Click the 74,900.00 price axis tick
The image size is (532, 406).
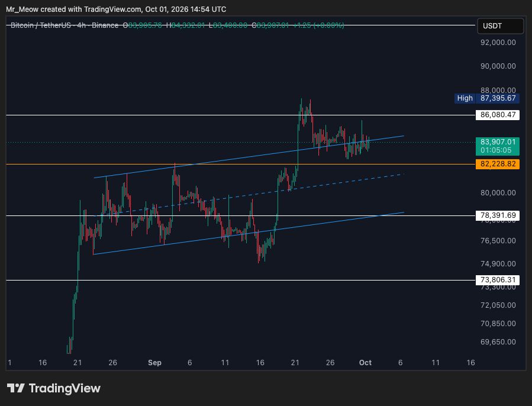coord(498,264)
